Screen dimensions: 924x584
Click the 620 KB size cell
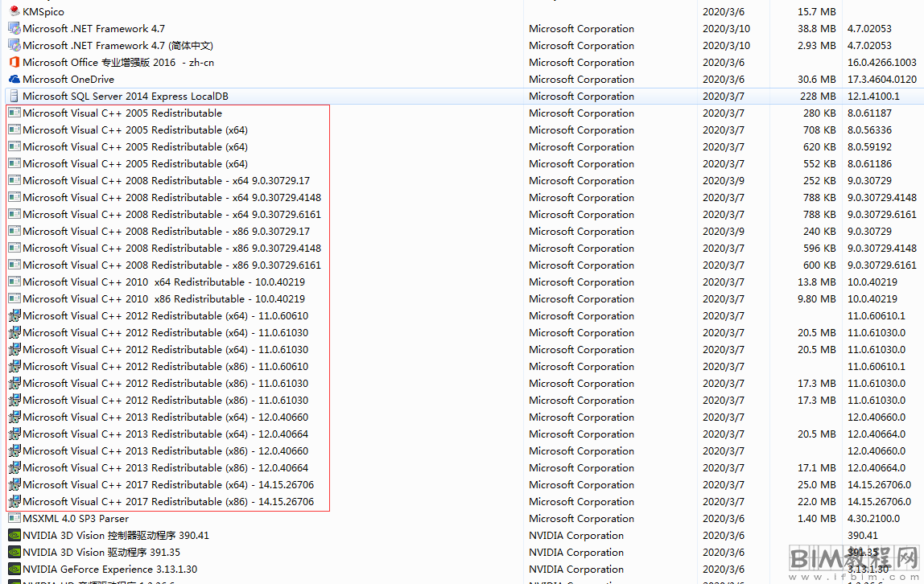[x=819, y=147]
